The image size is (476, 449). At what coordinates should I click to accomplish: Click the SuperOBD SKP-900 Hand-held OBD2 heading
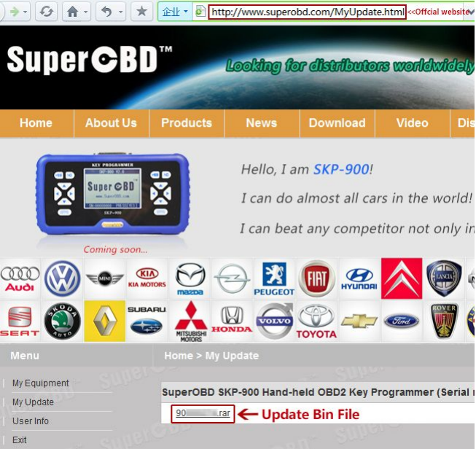pos(318,392)
